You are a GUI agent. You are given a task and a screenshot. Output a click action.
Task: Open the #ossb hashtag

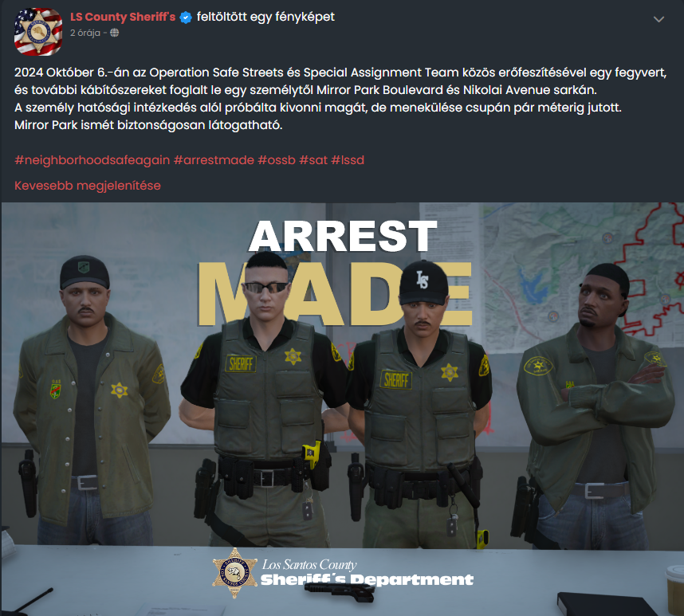[x=277, y=160]
